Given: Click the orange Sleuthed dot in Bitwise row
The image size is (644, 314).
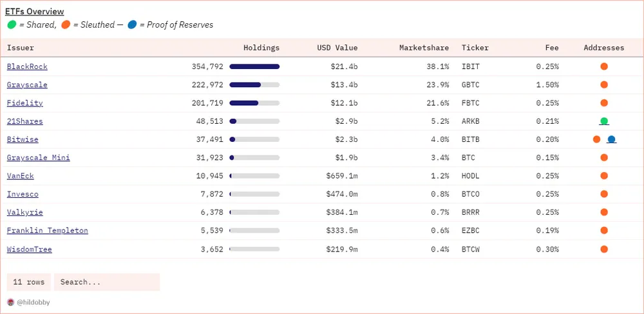Looking at the screenshot, I should click(x=597, y=139).
